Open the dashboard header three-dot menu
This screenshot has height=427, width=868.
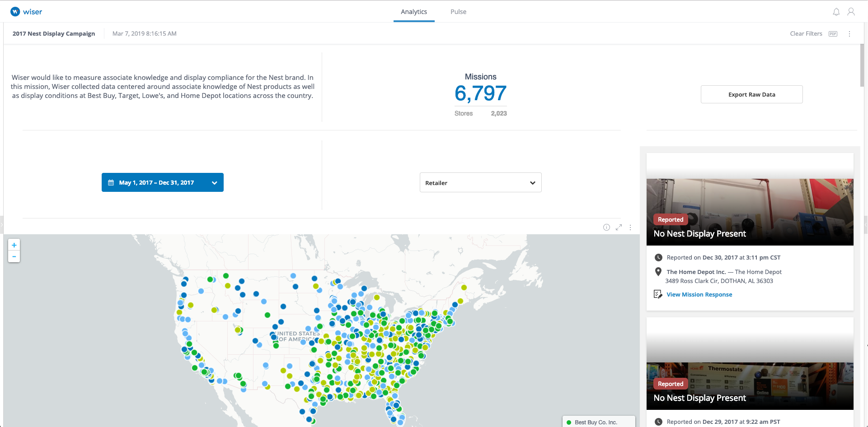pyautogui.click(x=849, y=34)
